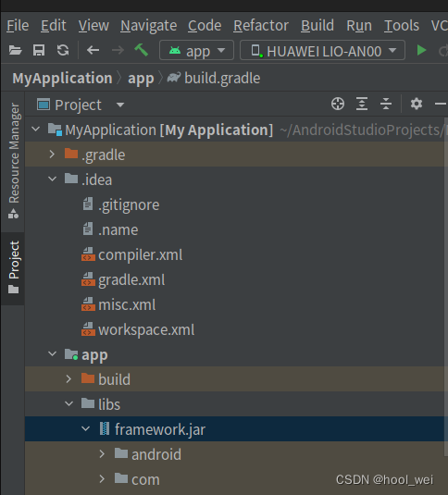This screenshot has height=495, width=448.
Task: Navigate forward with the right arrow
Action: pyautogui.click(x=118, y=50)
